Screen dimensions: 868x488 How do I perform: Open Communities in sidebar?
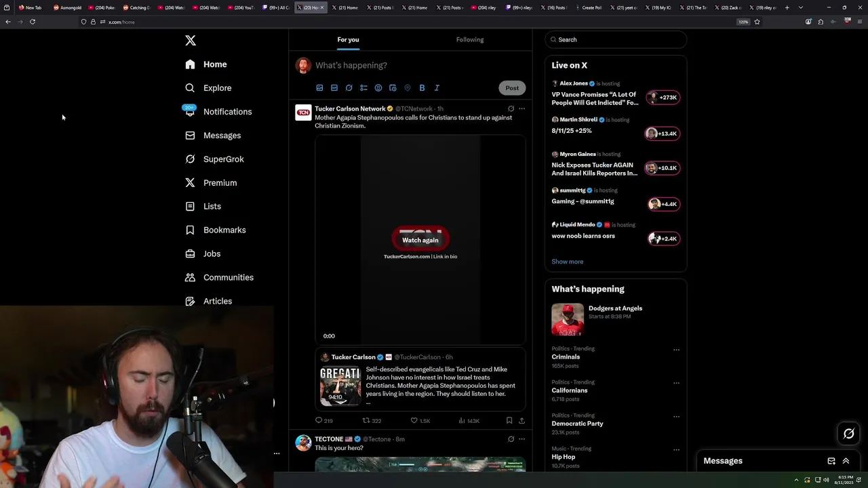(x=219, y=277)
